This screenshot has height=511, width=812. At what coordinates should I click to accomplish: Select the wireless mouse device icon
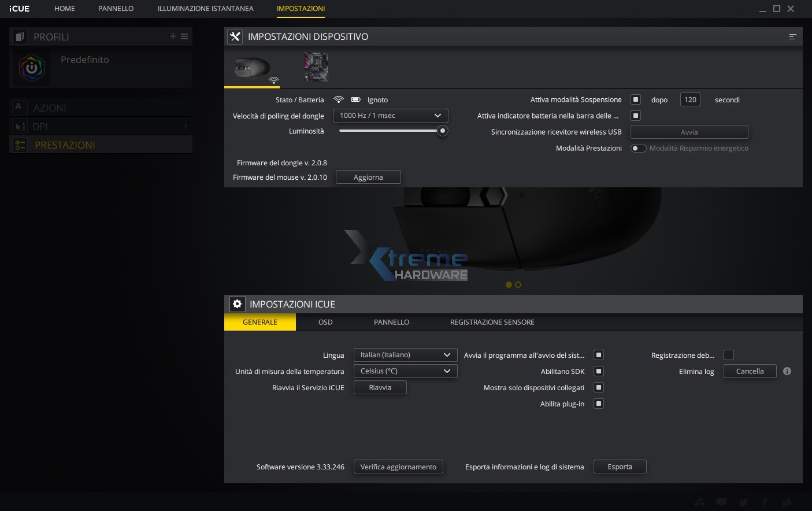click(x=253, y=68)
